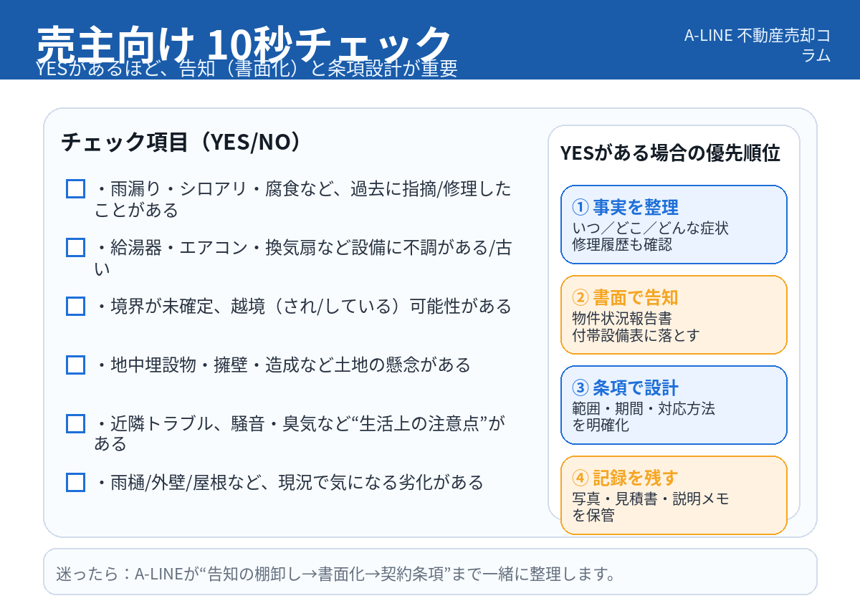Click the いつ／どこ／どんな症状 description

tap(650, 228)
